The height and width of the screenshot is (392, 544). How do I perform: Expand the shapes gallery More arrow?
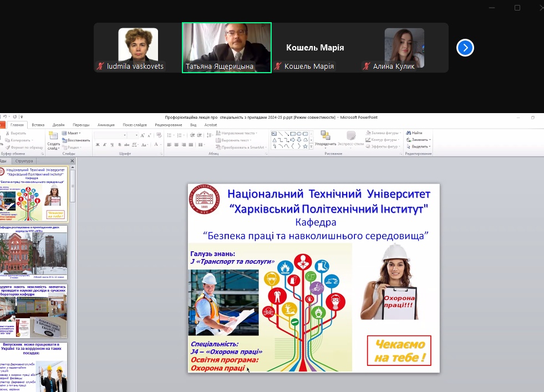[311, 146]
